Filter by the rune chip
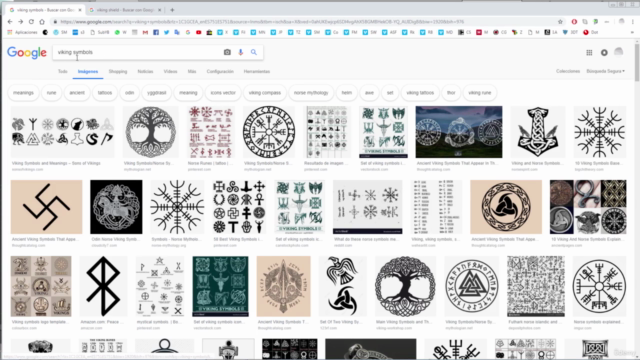The height and width of the screenshot is (360, 640). pyautogui.click(x=51, y=93)
